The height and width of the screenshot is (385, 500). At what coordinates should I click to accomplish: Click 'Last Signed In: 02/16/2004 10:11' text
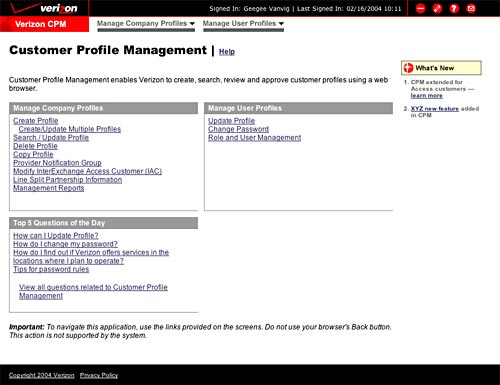[x=349, y=9]
